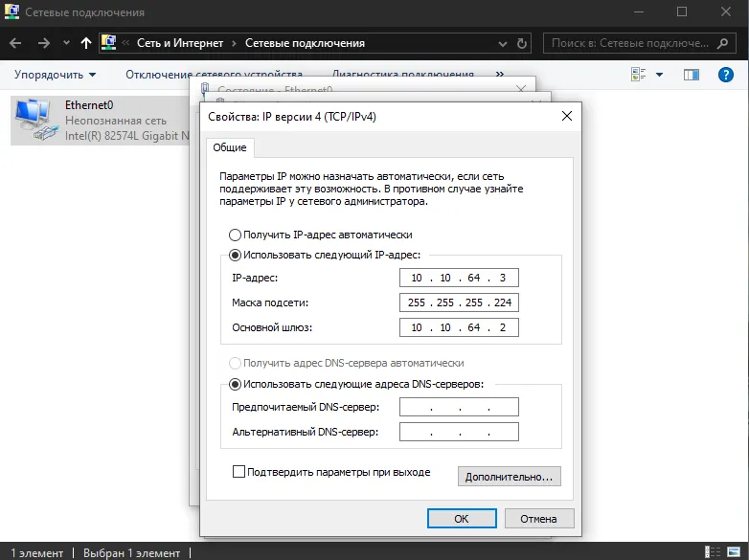This screenshot has height=560, width=749.
Task: Click the IP-адрес field 10.10.64.3
Action: coord(459,278)
